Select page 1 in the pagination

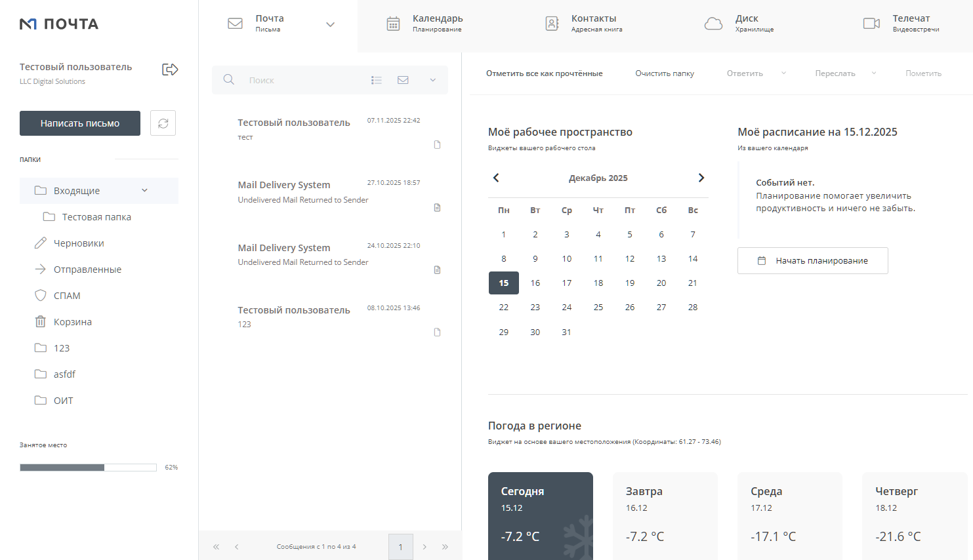[x=401, y=547]
